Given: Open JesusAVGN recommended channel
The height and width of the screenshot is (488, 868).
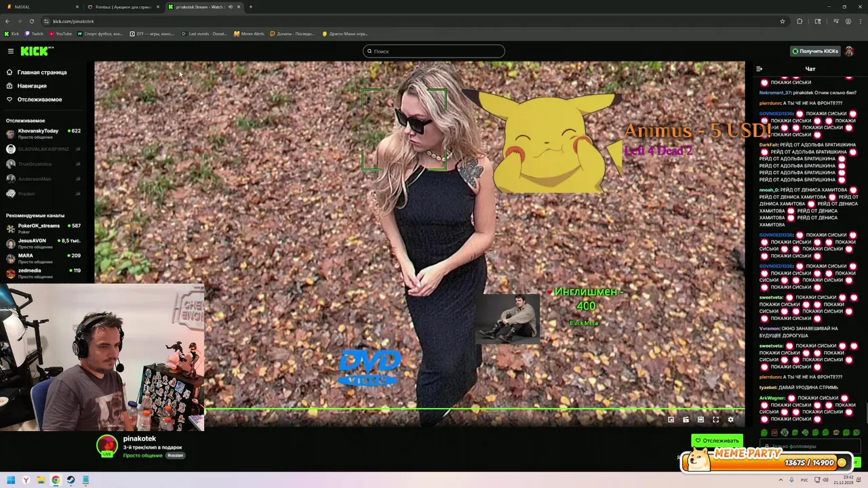Looking at the screenshot, I should click(x=43, y=243).
